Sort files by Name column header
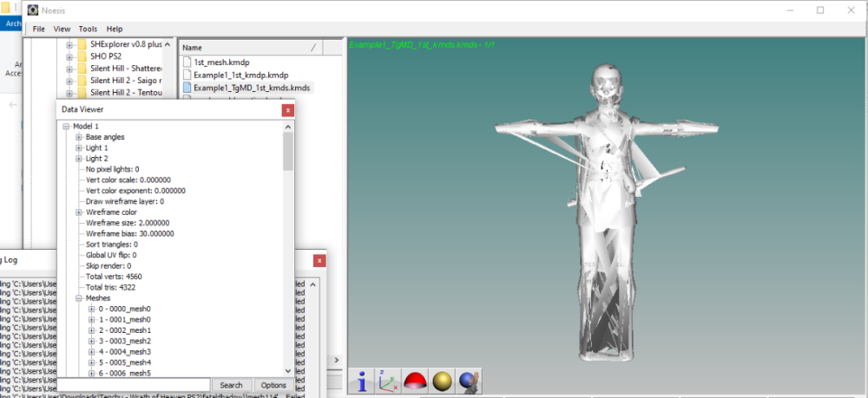 [x=251, y=48]
